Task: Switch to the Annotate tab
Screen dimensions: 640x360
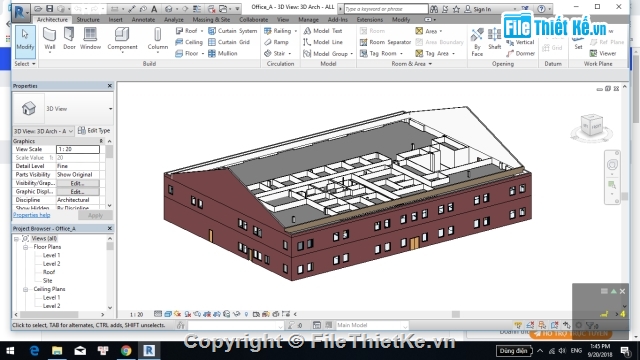Action: pos(143,20)
